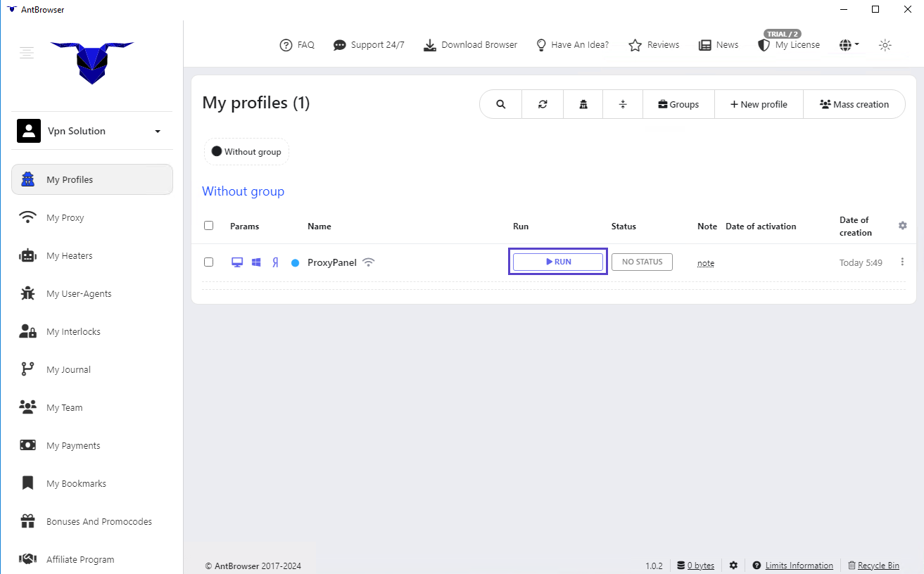Refresh the profiles list
Image resolution: width=924 pixels, height=574 pixels.
tap(542, 103)
